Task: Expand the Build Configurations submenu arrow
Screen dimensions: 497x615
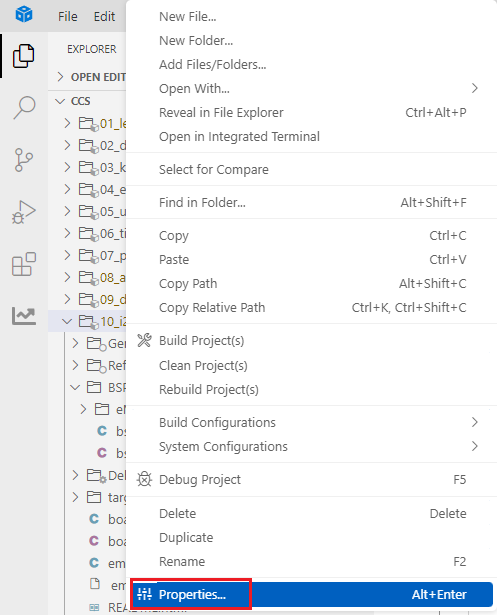Action: pos(475,422)
